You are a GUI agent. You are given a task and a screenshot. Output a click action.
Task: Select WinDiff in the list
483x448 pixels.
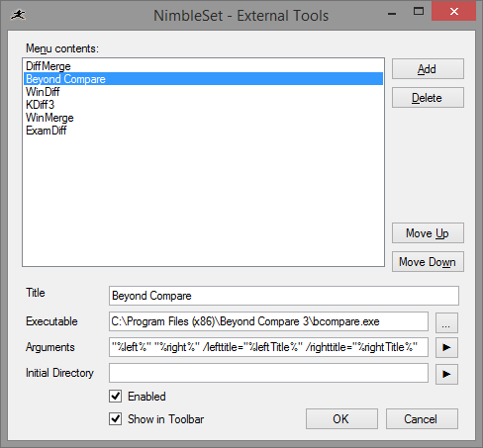pos(203,92)
